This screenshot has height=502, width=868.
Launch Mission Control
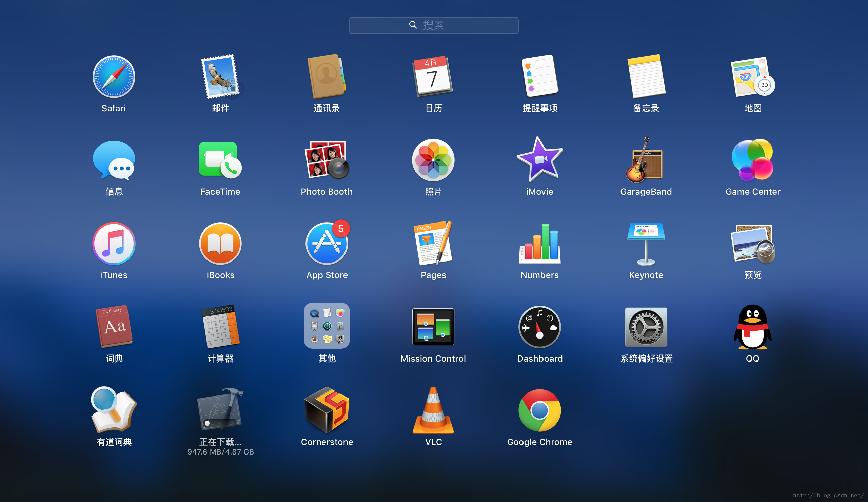tap(433, 327)
